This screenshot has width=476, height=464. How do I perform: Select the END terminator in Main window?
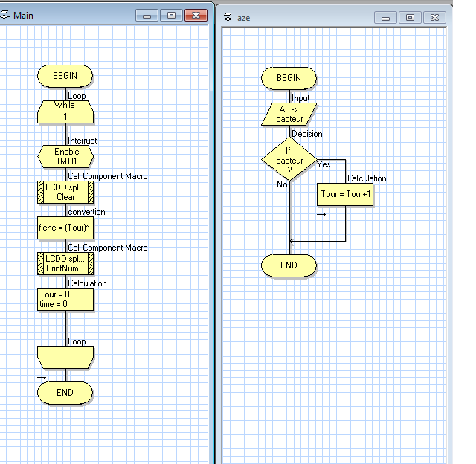[x=65, y=393]
